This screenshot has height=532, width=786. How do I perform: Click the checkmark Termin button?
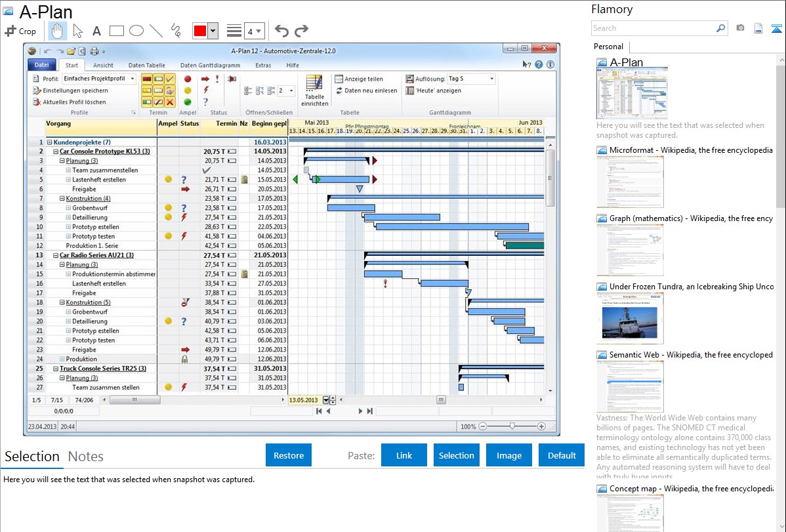(x=170, y=79)
